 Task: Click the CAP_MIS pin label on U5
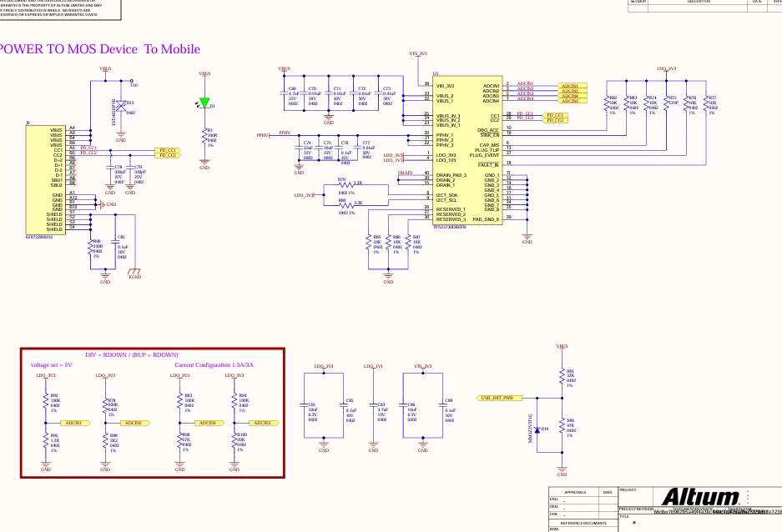tap(489, 145)
